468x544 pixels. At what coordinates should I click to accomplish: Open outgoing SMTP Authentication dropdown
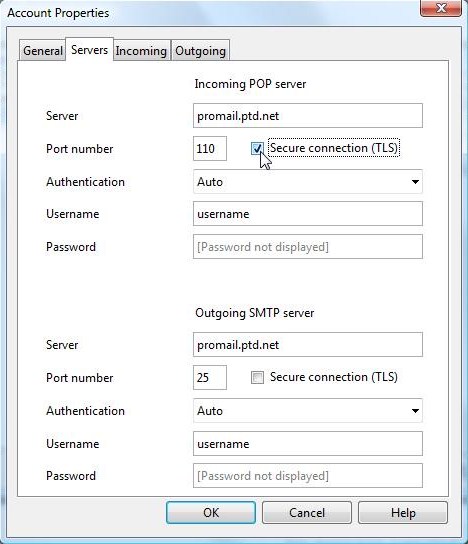coord(308,410)
